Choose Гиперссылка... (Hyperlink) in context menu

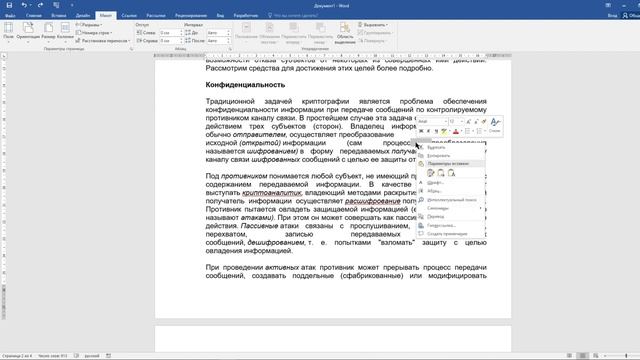coord(451,225)
